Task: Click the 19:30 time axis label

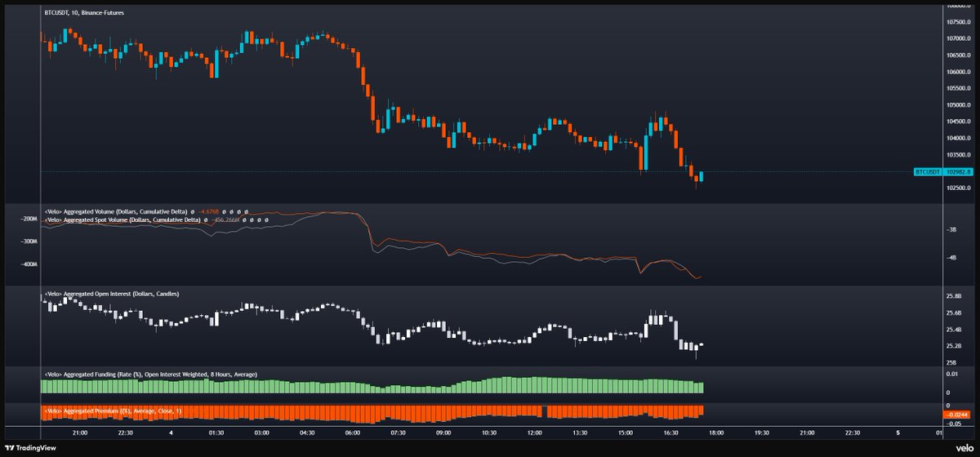Action: point(762,433)
